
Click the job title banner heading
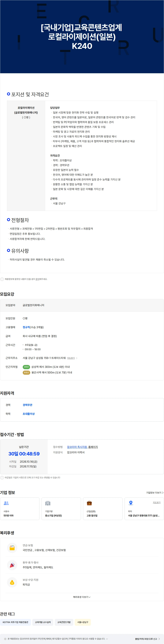click(82, 37)
